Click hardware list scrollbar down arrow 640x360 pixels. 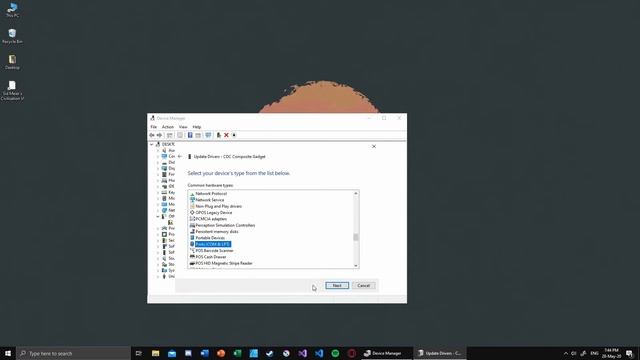(x=356, y=265)
